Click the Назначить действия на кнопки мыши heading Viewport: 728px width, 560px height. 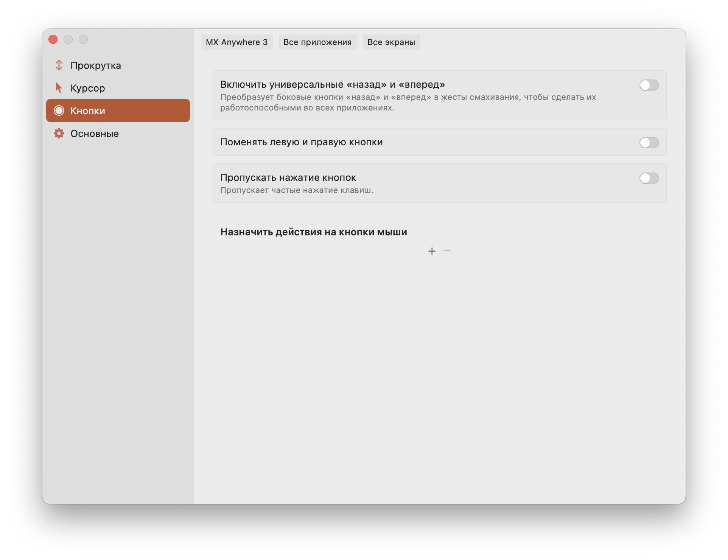314,232
